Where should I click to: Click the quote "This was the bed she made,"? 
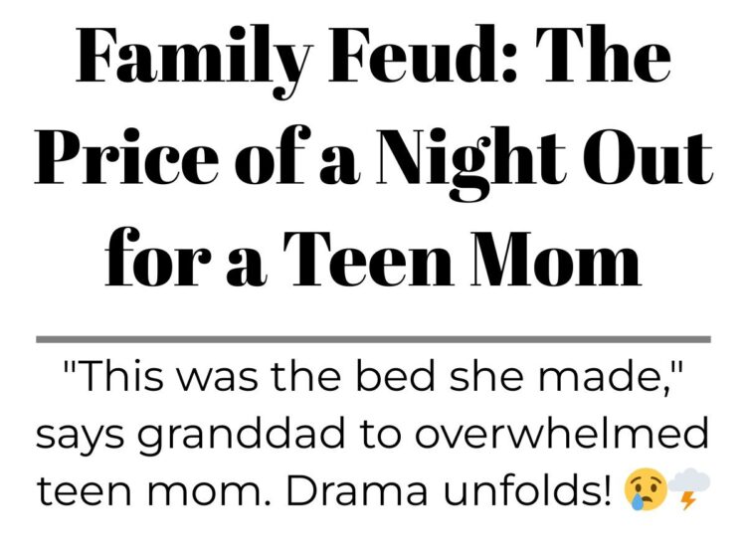tap(373, 378)
